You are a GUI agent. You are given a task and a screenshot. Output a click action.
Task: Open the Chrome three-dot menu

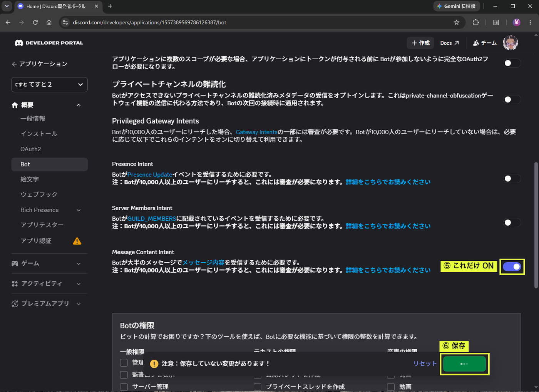click(531, 22)
